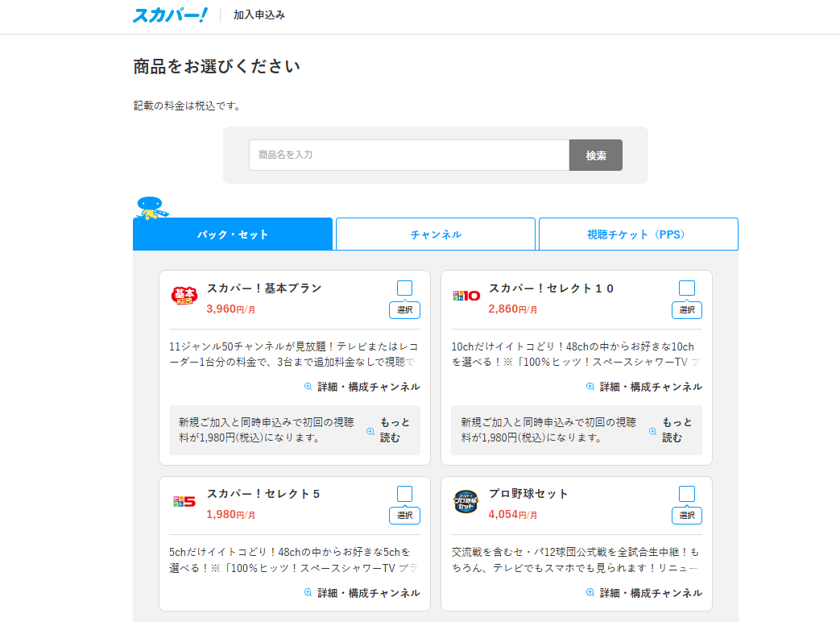Click the 選択 button for プロ野球セット
840x622 pixels.
coord(687,516)
